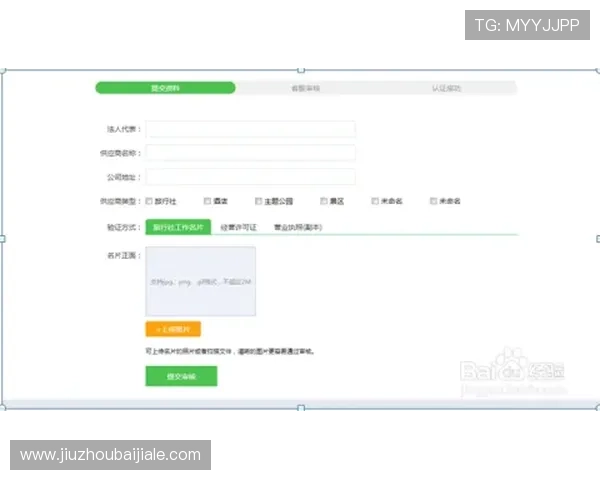Switch to the 经营许可证 verification tab

239,227
